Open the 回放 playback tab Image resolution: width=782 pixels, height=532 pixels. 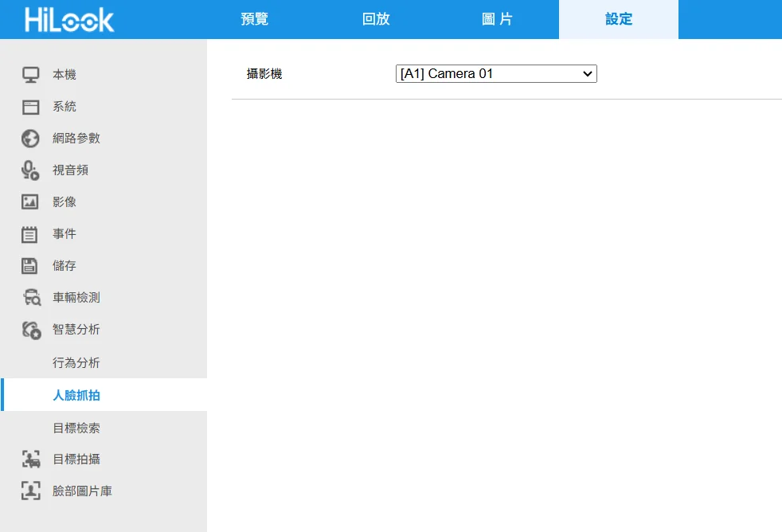pos(375,19)
